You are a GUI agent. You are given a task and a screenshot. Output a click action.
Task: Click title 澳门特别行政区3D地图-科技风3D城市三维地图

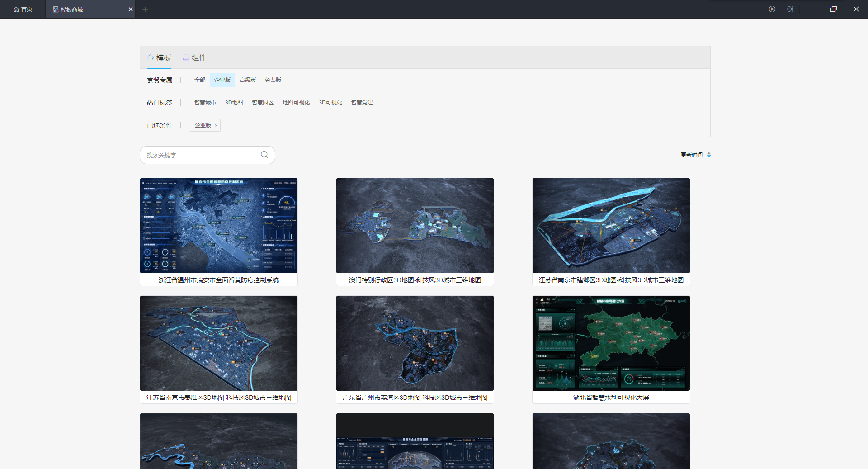coord(415,280)
